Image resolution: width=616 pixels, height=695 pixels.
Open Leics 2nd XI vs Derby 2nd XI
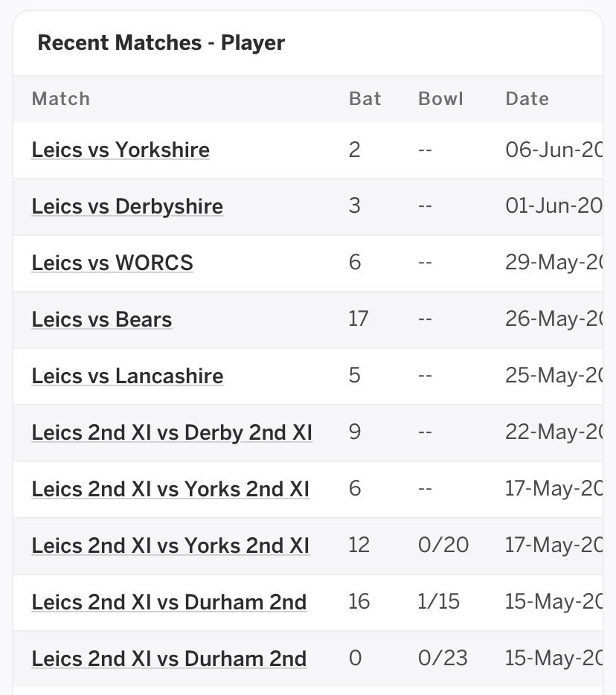click(172, 432)
